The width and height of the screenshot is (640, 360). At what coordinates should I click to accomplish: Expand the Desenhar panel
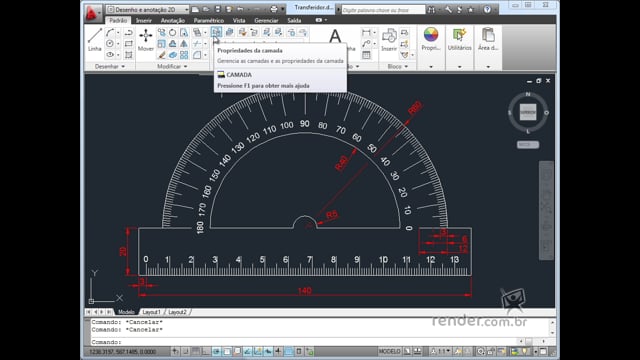[109, 66]
